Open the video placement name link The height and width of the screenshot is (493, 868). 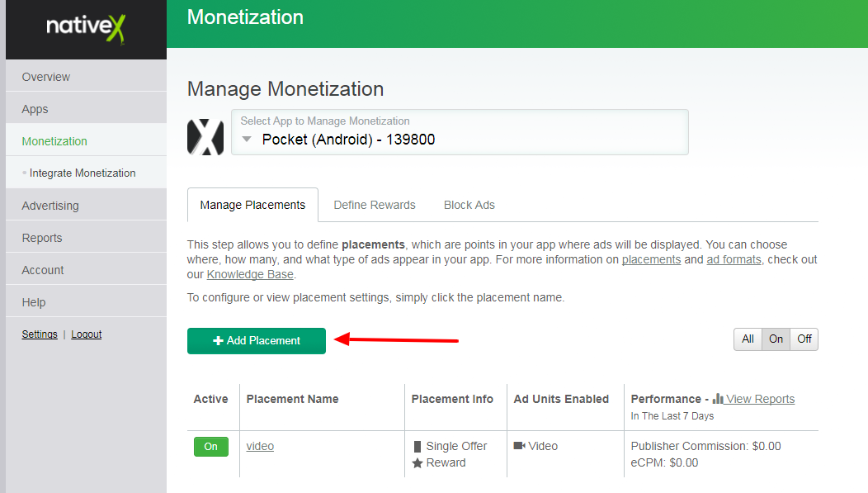click(x=260, y=446)
